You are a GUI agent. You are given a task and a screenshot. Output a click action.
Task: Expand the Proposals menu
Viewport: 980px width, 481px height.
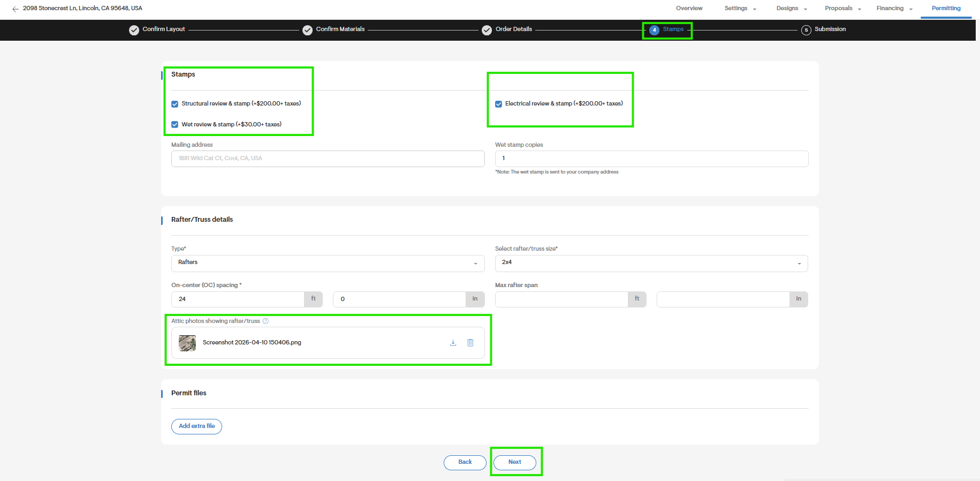(843, 9)
